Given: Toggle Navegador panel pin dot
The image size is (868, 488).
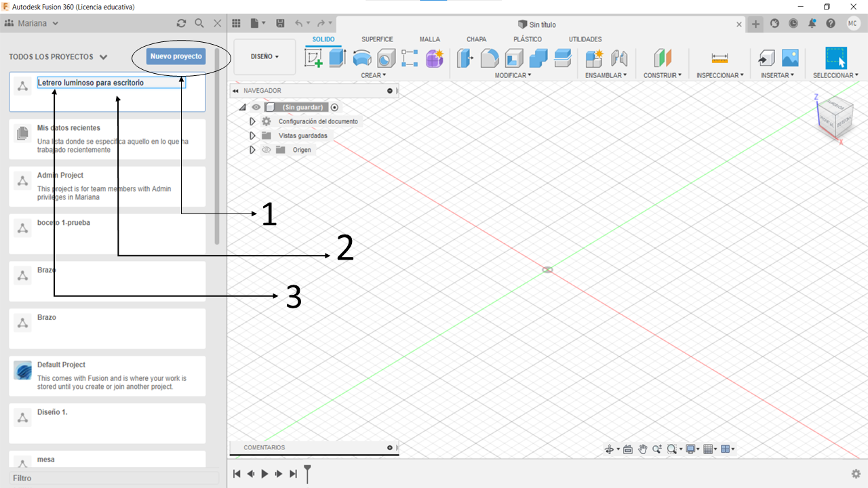Looking at the screenshot, I should click(x=390, y=90).
